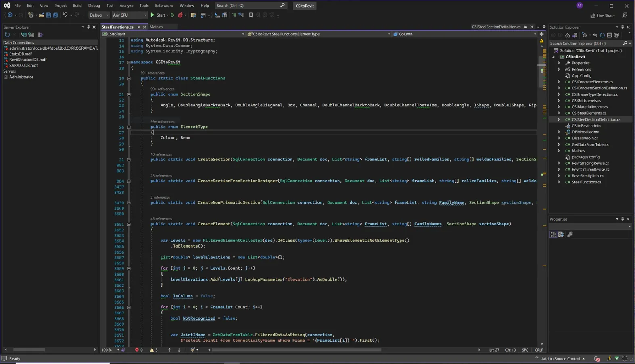Click the account avatar badge AS

(580, 6)
